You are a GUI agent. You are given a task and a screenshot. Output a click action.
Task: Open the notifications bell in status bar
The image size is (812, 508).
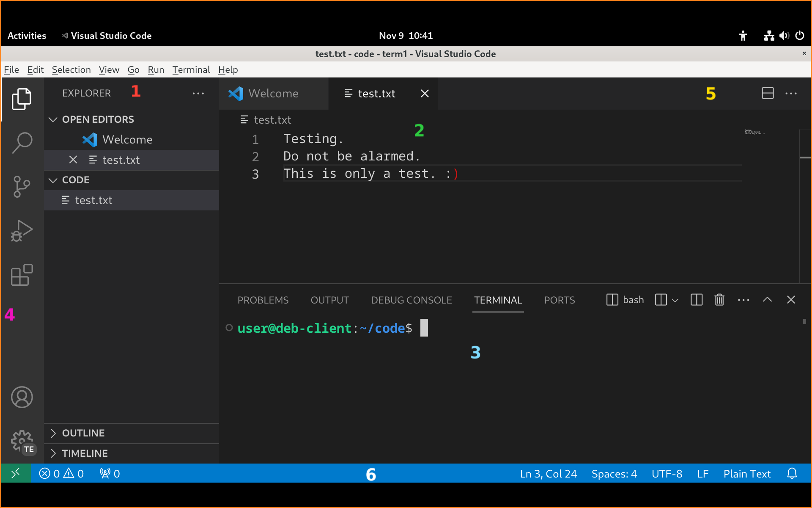(792, 473)
